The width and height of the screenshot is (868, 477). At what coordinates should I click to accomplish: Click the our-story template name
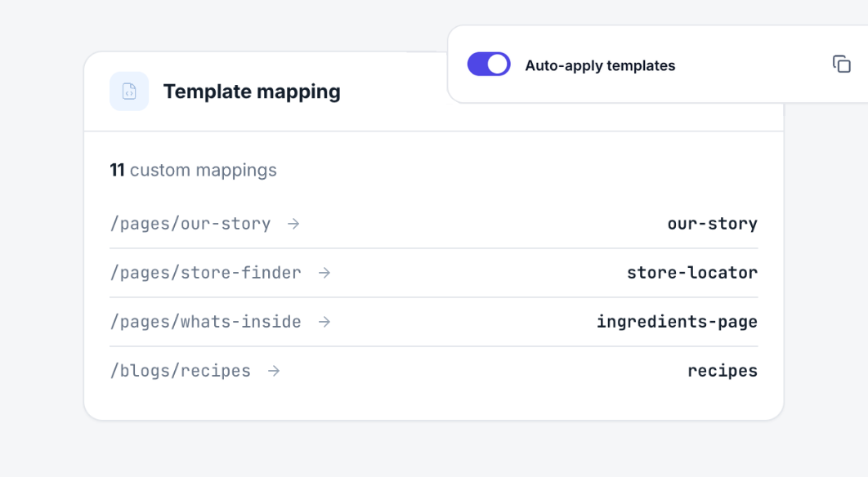(x=713, y=224)
